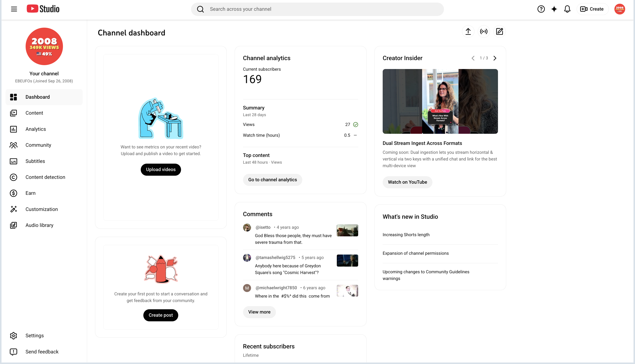This screenshot has width=635, height=364.
Task: Click the Content sidebar icon
Action: click(x=14, y=113)
